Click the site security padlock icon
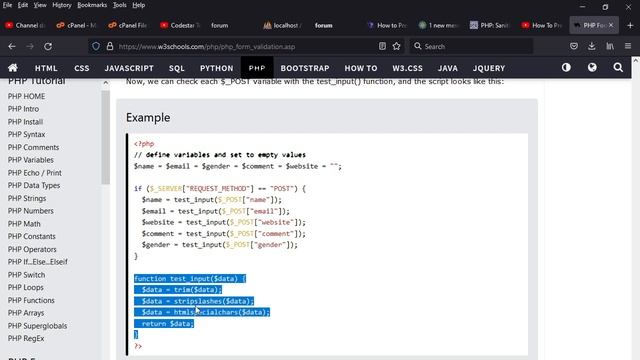The width and height of the screenshot is (640, 360). [110, 47]
